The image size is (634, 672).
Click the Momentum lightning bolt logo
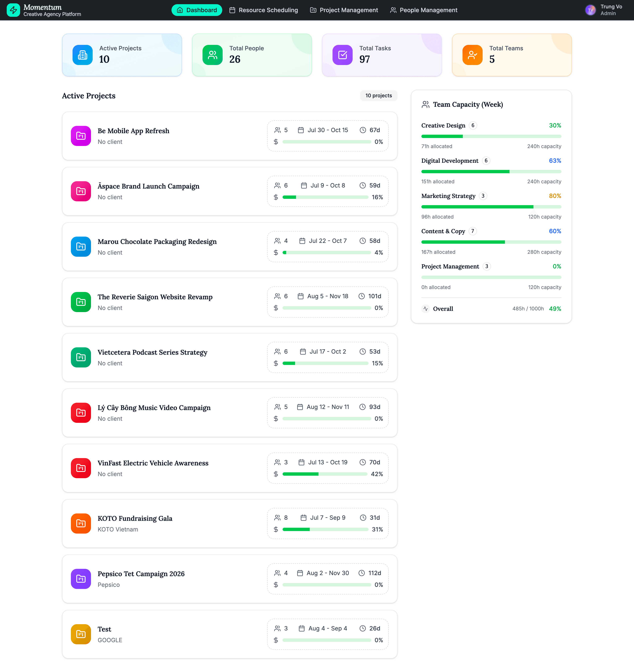(13, 10)
